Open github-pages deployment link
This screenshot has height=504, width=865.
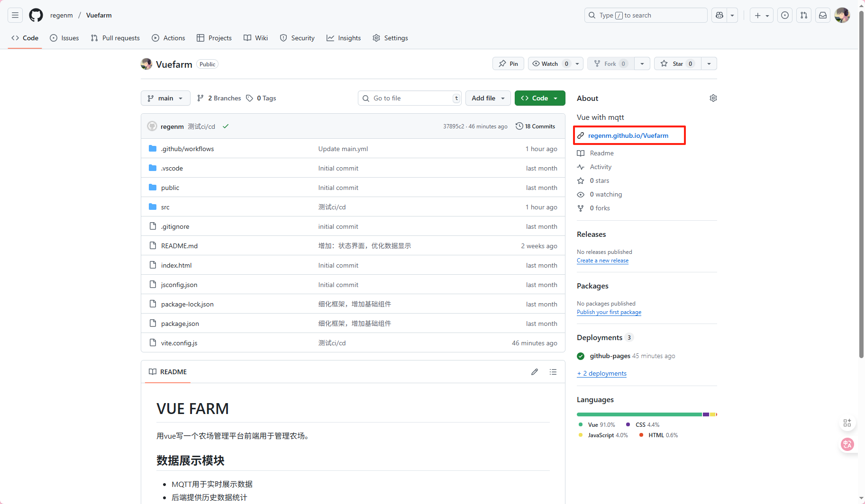pyautogui.click(x=610, y=356)
